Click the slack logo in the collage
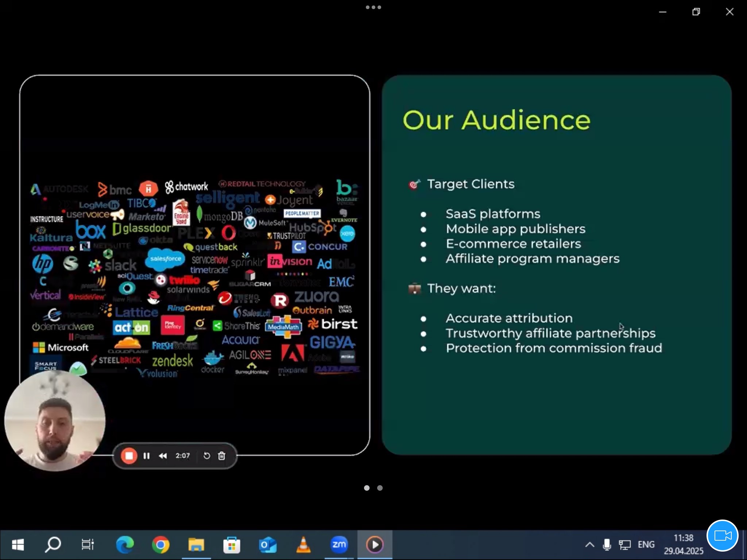 tap(113, 265)
